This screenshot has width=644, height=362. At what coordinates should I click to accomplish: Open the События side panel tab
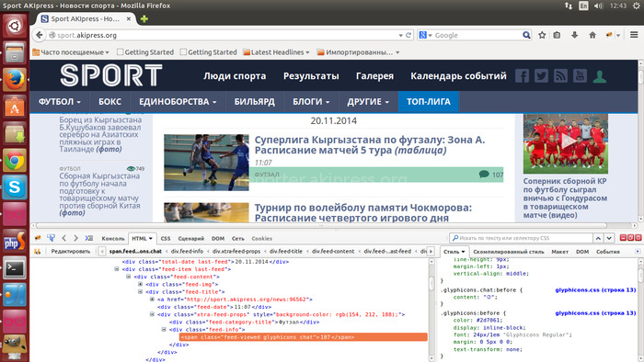click(x=608, y=252)
